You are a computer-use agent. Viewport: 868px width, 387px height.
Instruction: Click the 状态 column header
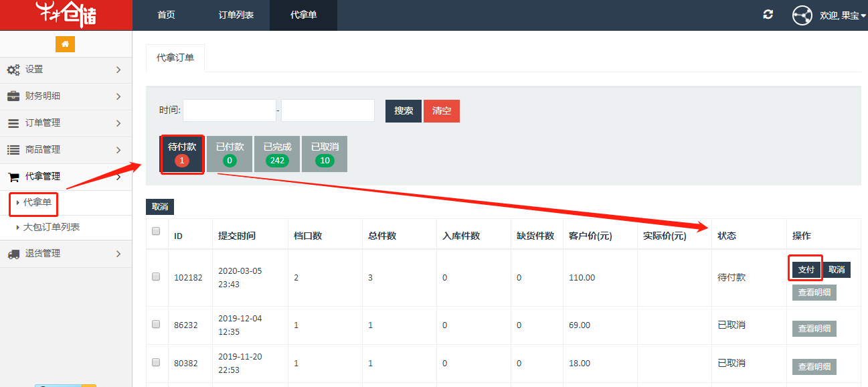pos(727,236)
